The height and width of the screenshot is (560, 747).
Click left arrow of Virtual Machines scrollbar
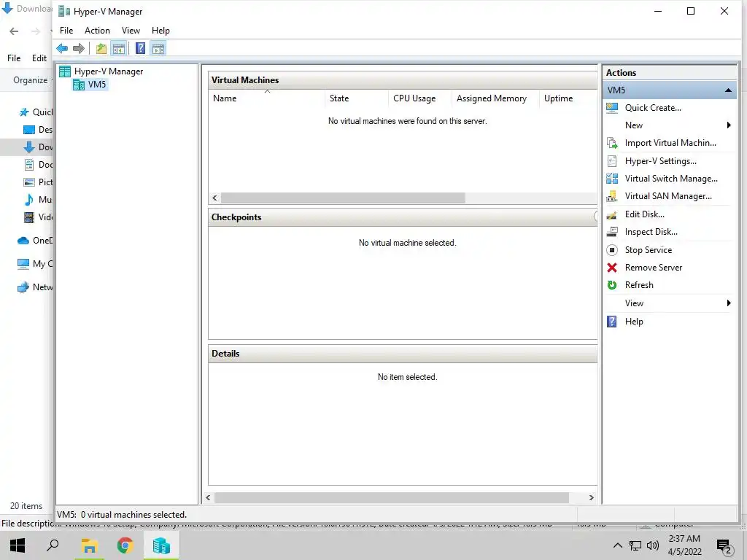[x=215, y=198]
